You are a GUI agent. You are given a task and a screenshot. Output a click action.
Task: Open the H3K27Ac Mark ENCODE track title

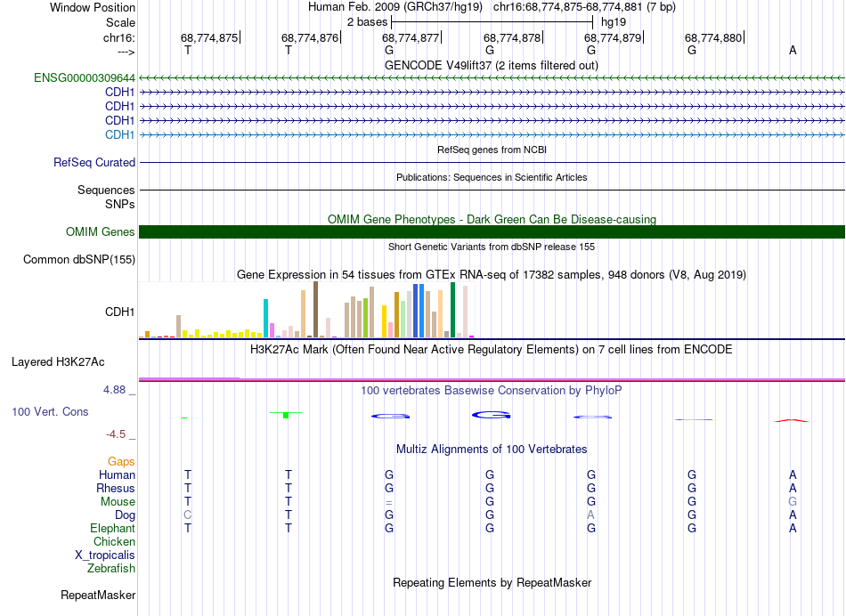[492, 350]
